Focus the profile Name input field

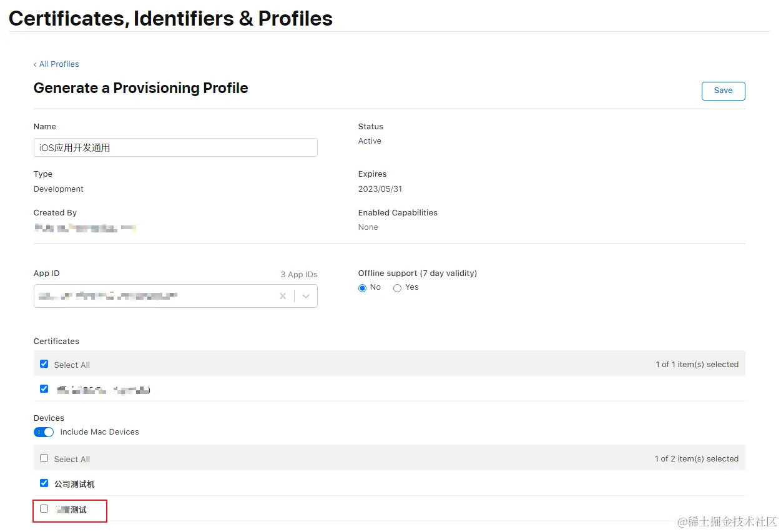[175, 147]
